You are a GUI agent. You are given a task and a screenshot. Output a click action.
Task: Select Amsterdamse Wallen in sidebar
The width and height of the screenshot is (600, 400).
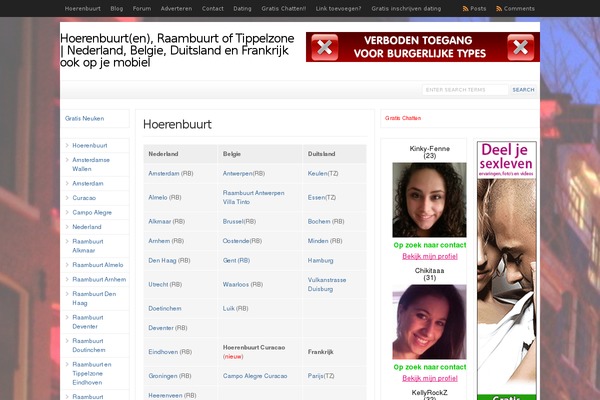[x=91, y=164]
